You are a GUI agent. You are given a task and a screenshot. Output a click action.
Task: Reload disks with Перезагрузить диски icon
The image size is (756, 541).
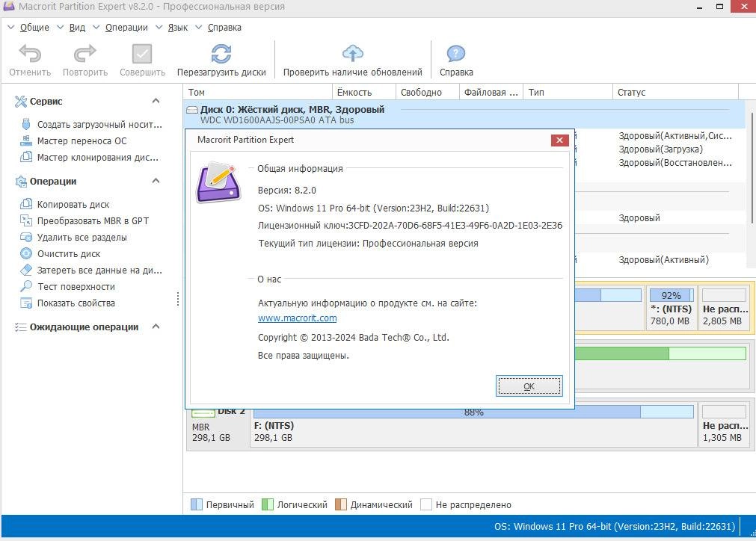(221, 54)
